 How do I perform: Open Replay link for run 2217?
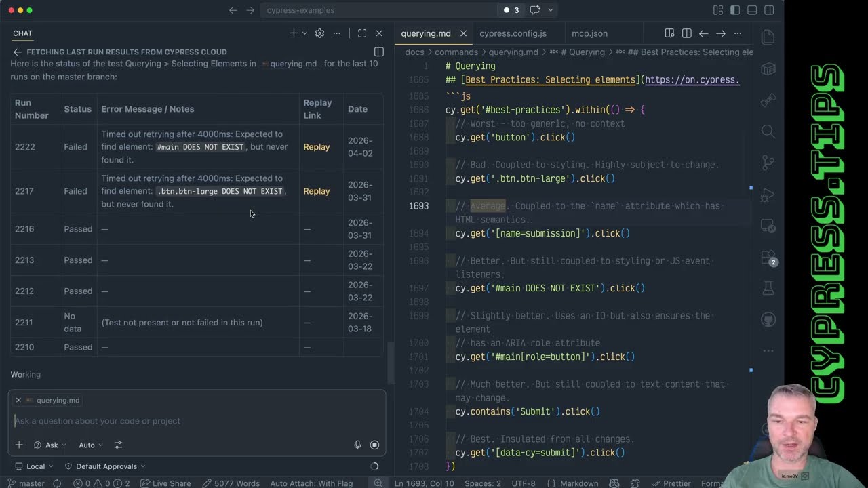316,191
